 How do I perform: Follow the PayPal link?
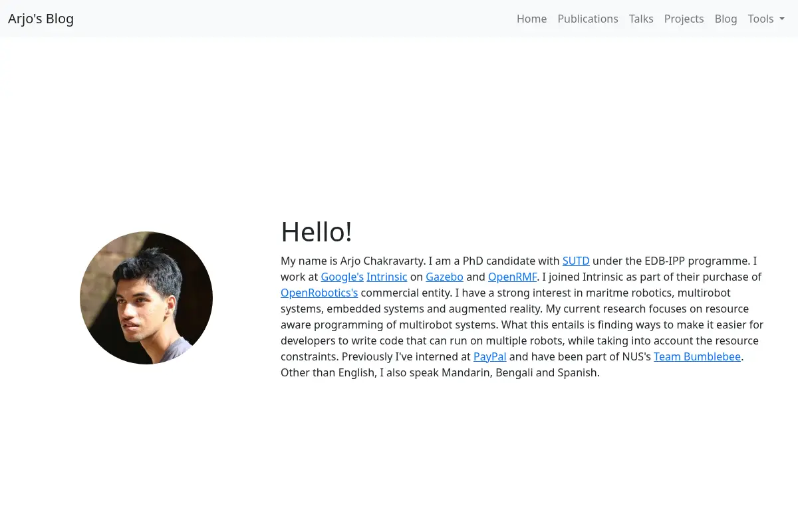[489, 356]
